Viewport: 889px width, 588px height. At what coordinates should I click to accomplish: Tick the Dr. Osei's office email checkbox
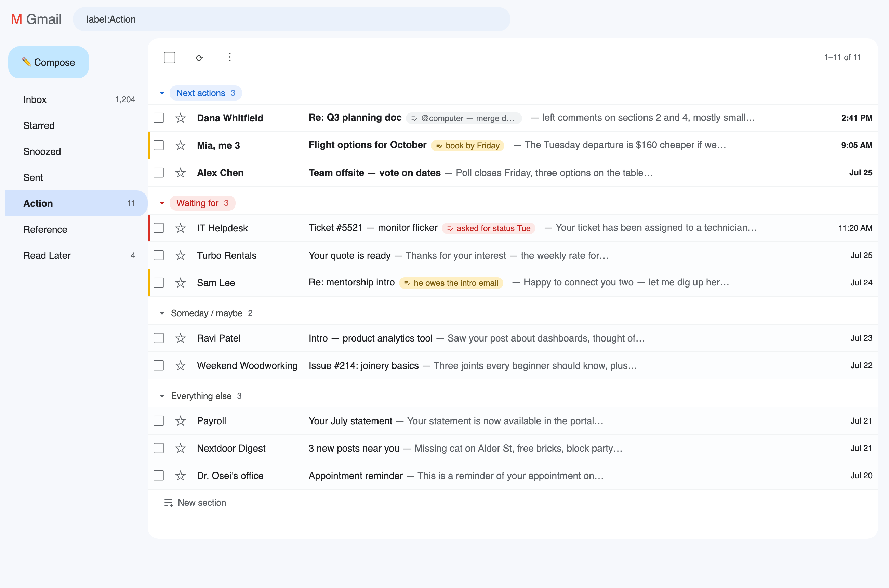click(x=159, y=476)
